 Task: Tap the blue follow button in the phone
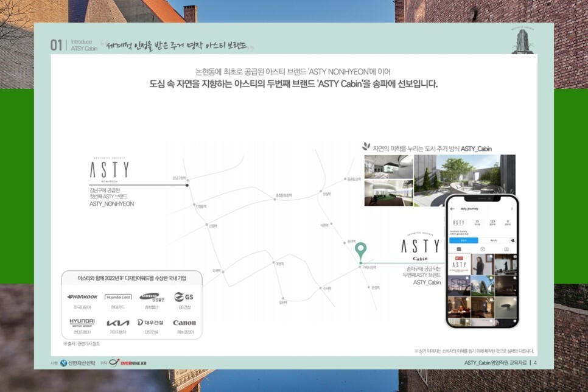[x=463, y=240]
